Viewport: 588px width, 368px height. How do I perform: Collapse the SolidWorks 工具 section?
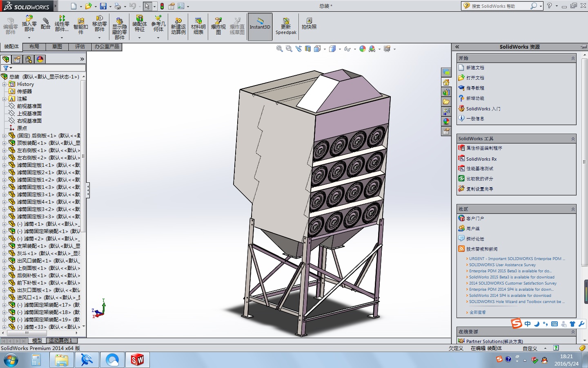pos(573,139)
